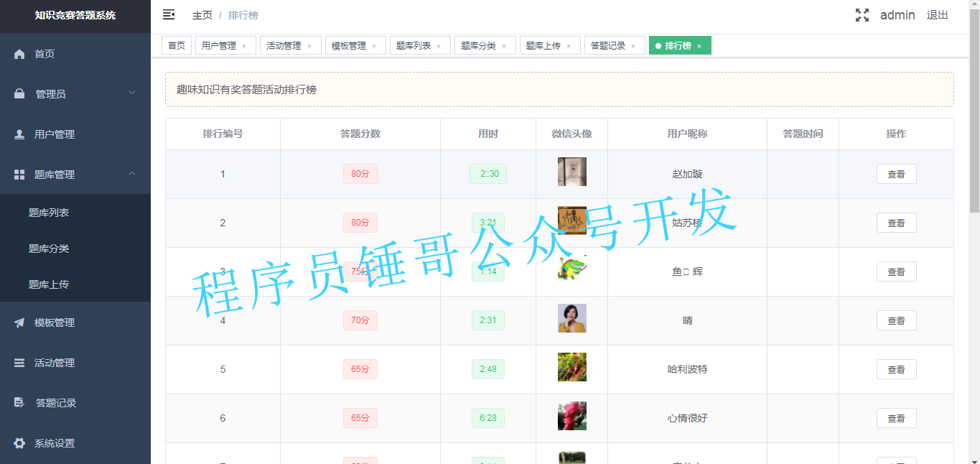980x464 pixels.
Task: Click the 80分 score badge in row 1
Action: tap(360, 174)
